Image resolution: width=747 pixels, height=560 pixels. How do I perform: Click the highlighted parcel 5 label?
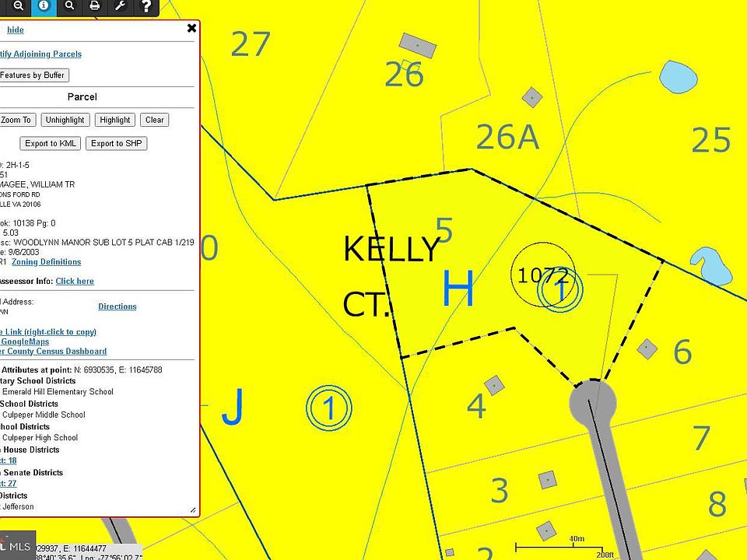click(444, 230)
